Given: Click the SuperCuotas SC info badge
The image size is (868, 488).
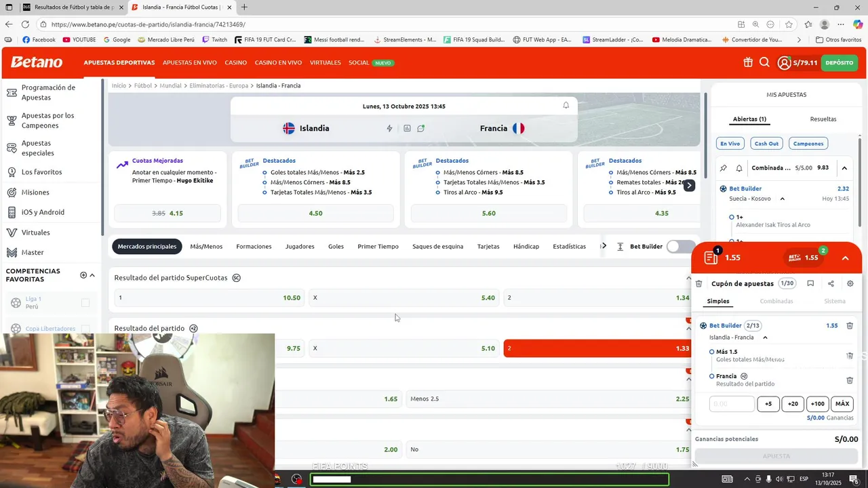Looking at the screenshot, I should 237,278.
